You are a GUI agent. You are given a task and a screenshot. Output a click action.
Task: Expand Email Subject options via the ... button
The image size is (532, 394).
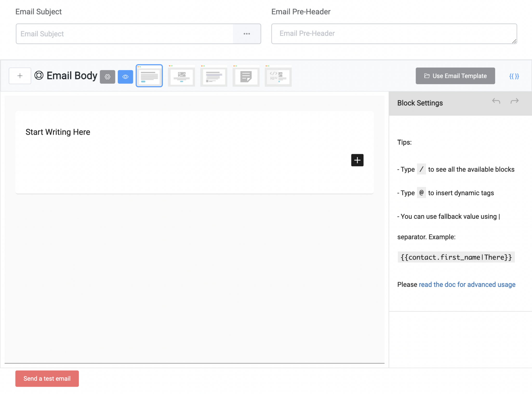pos(247,34)
